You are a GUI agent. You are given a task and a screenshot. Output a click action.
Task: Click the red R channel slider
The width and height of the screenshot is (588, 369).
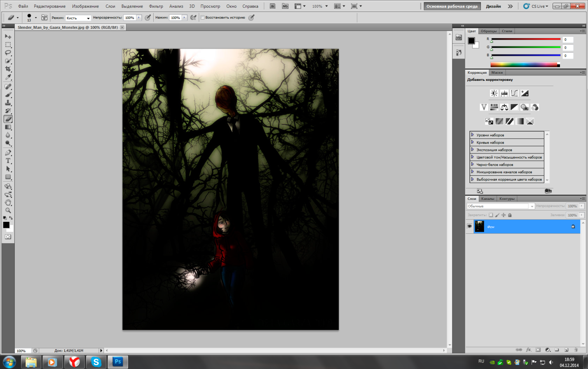click(526, 40)
